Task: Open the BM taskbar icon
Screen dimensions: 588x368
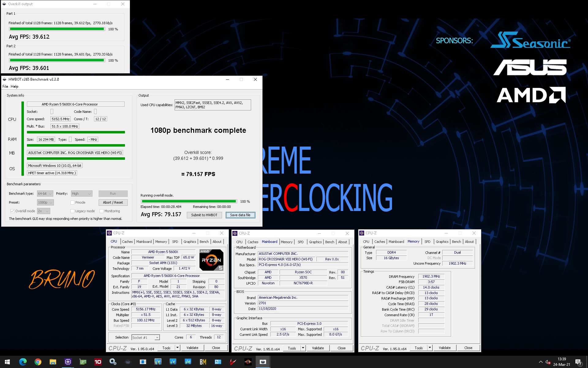Action: click(203, 362)
